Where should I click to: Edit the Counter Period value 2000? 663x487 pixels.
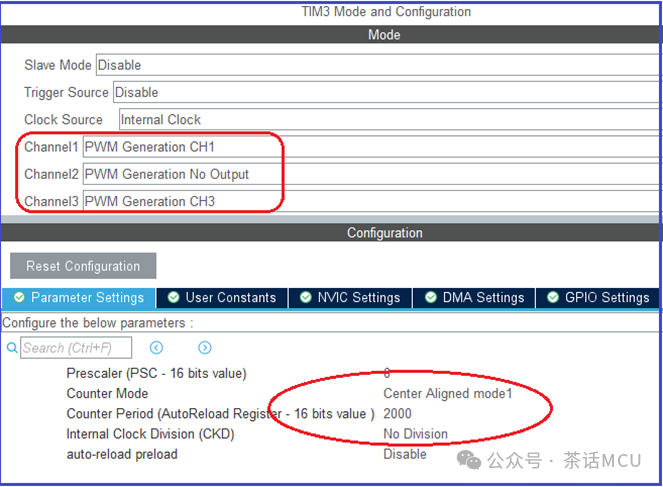tap(398, 413)
